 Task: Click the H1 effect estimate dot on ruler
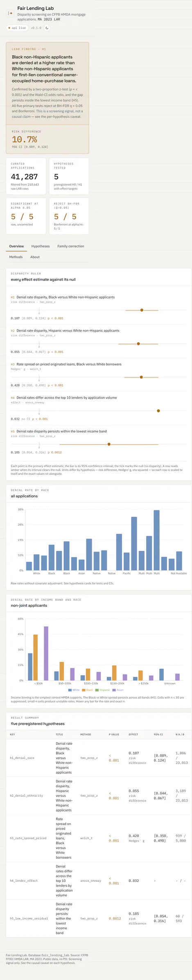point(142,310)
